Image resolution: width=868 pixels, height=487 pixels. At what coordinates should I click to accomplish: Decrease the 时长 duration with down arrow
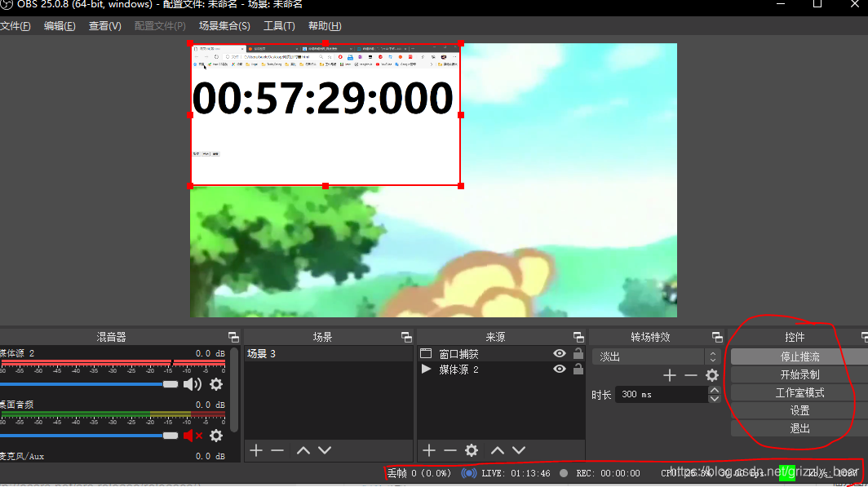pos(714,398)
